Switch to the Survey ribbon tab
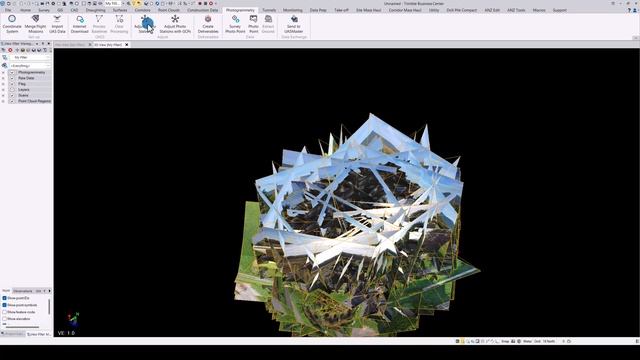The image size is (640, 360). pyautogui.click(x=44, y=10)
